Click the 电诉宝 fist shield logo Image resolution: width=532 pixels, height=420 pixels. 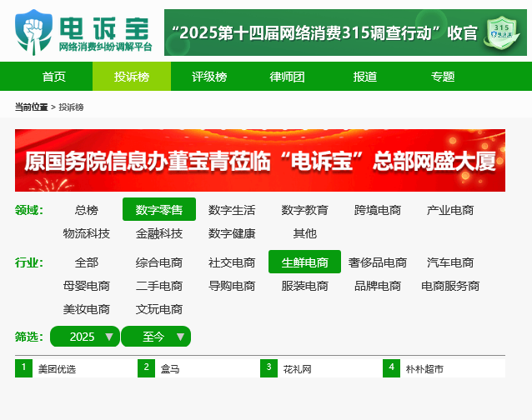33,32
